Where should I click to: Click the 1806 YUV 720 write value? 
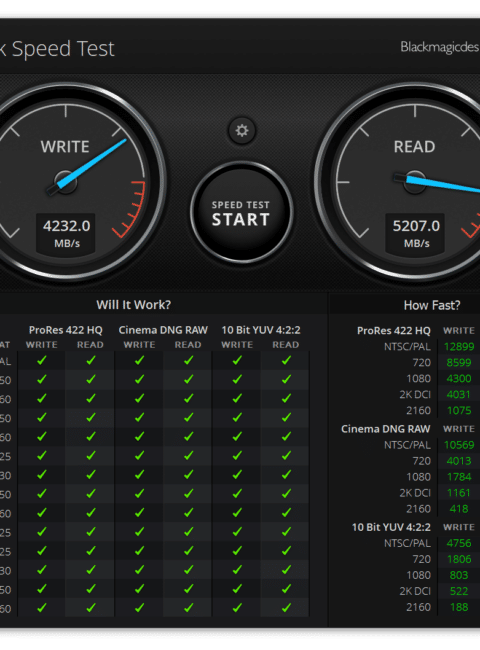pyautogui.click(x=459, y=559)
